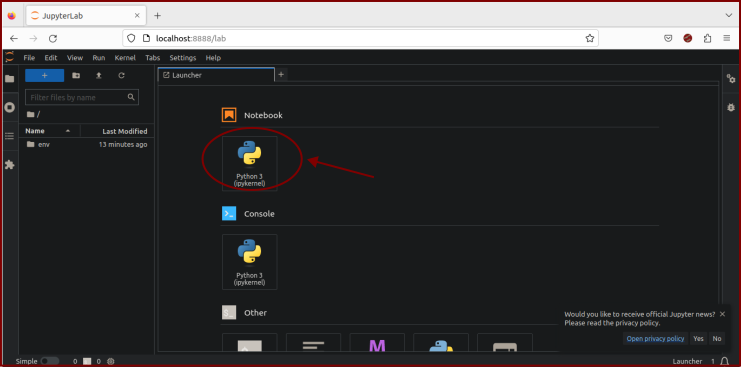
Task: Click Open privacy policy link
Action: (x=655, y=338)
